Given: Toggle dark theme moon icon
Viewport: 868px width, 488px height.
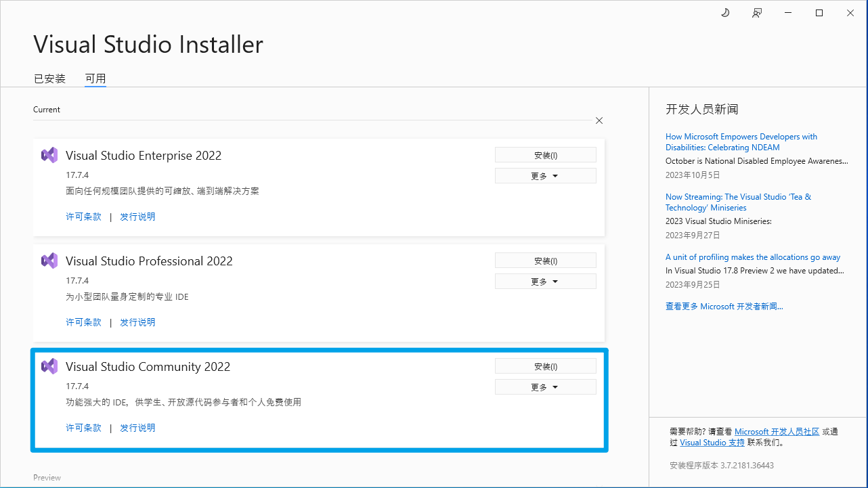Looking at the screenshot, I should click(725, 13).
